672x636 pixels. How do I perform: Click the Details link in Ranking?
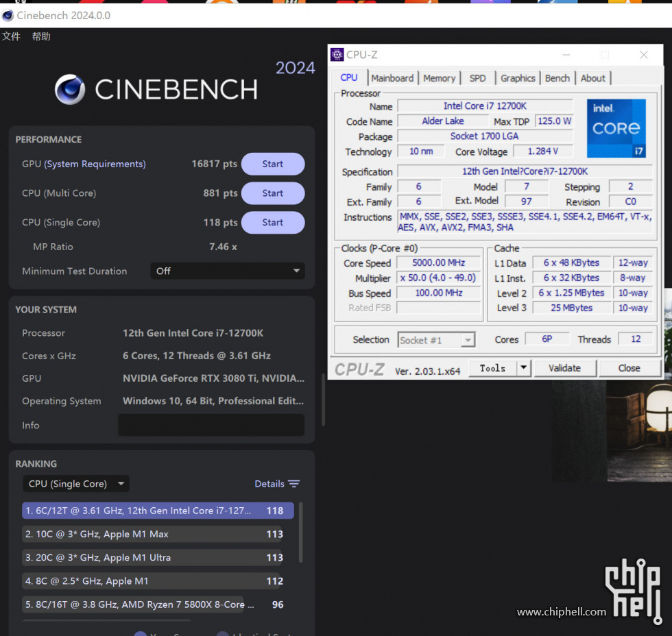click(269, 484)
